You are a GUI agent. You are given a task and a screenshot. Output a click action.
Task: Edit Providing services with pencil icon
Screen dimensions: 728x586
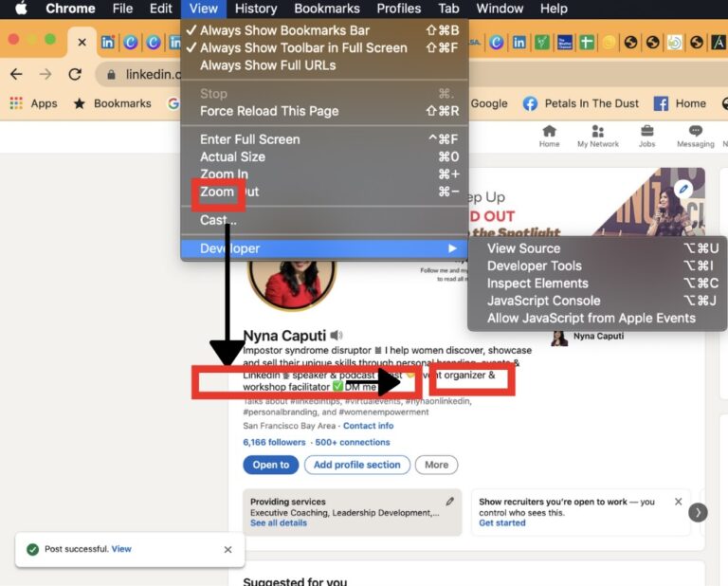(x=450, y=501)
